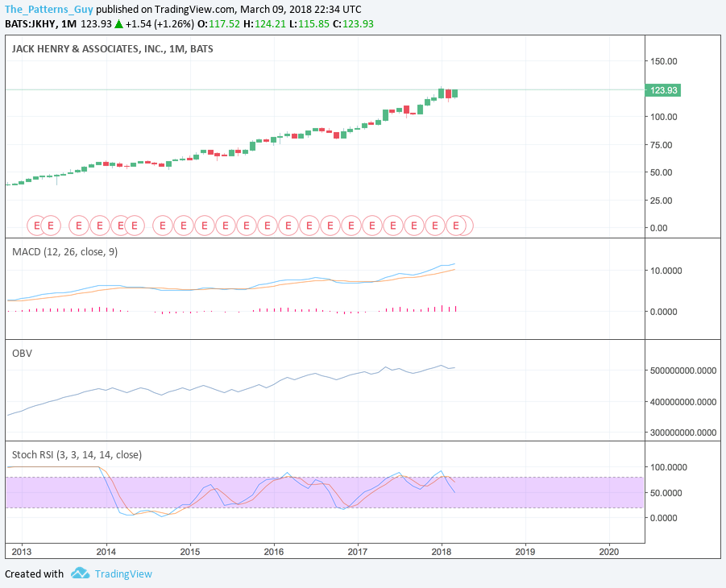Click the 300000000.0000 OBV axis label
This screenshot has height=588, width=726.
click(x=683, y=433)
